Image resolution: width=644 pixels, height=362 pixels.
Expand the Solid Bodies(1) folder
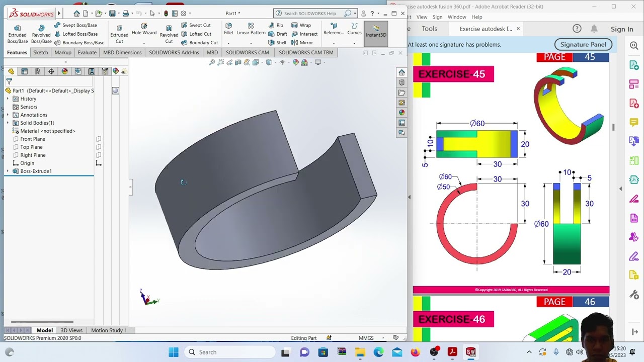point(8,123)
